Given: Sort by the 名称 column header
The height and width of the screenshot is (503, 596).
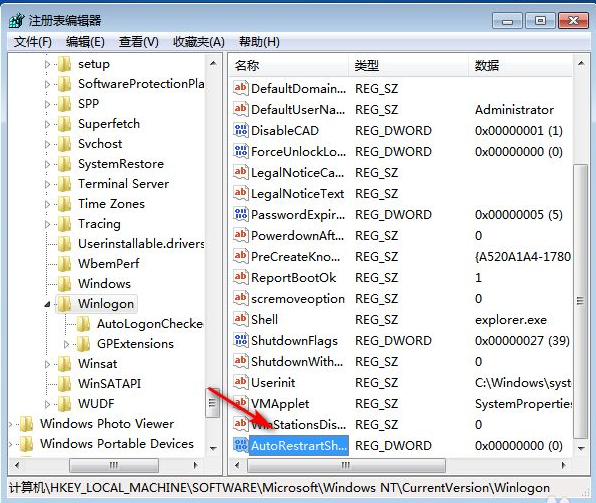Looking at the screenshot, I should click(289, 66).
